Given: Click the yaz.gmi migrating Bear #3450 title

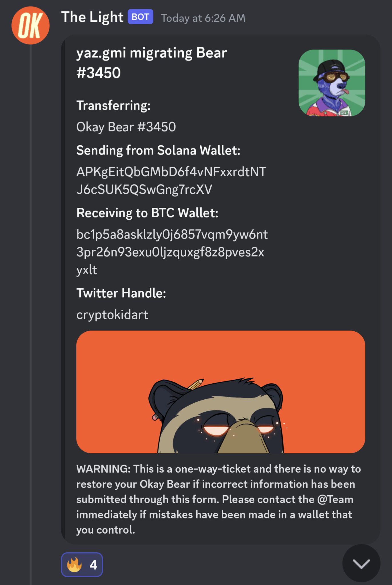Looking at the screenshot, I should coord(151,63).
